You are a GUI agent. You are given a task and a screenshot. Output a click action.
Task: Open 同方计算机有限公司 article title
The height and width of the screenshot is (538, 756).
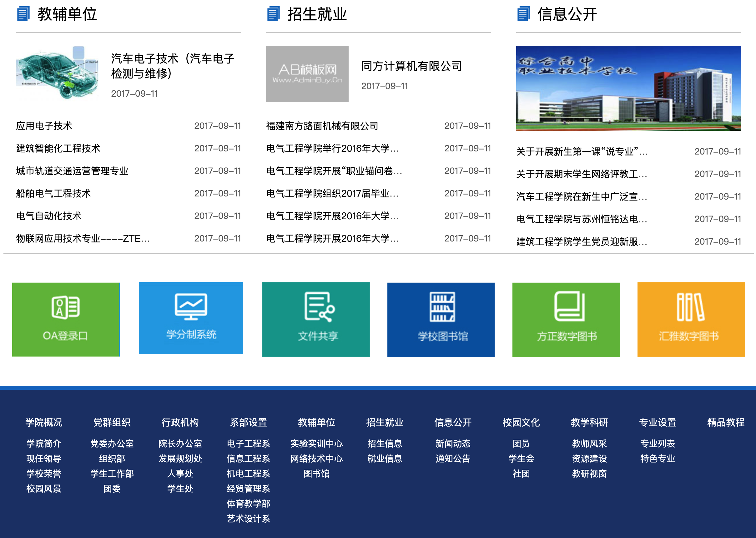411,66
